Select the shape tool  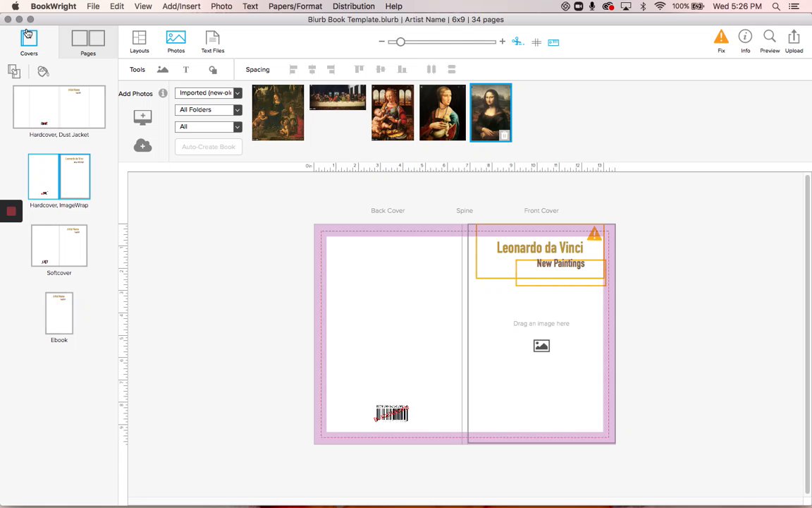[x=213, y=70]
